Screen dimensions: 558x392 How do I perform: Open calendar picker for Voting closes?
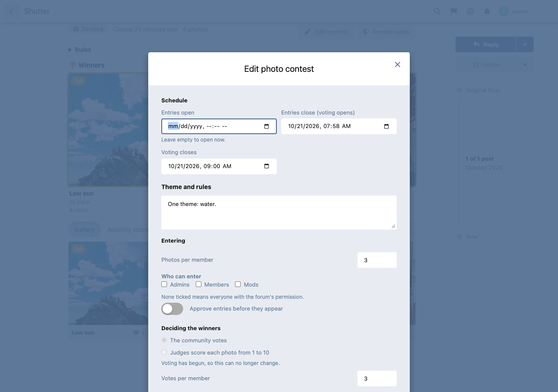[267, 166]
